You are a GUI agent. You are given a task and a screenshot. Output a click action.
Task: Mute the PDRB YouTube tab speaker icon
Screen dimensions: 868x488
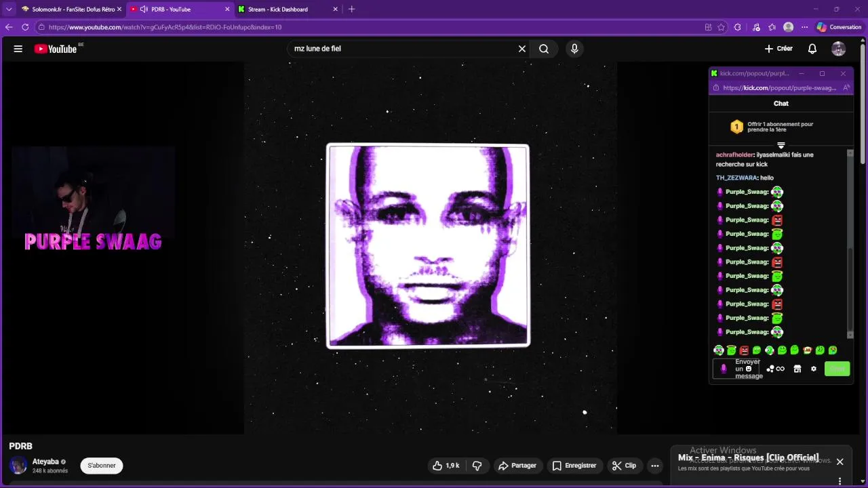144,9
